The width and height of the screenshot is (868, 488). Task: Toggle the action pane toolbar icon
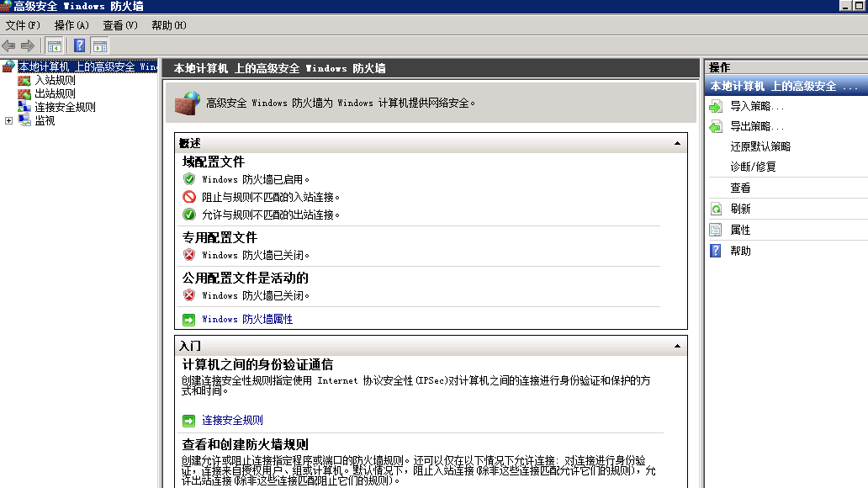(x=100, y=46)
